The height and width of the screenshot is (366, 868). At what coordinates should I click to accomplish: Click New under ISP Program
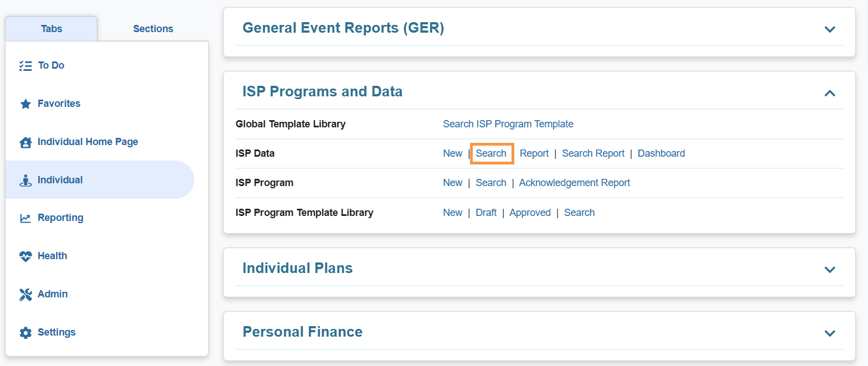click(452, 182)
